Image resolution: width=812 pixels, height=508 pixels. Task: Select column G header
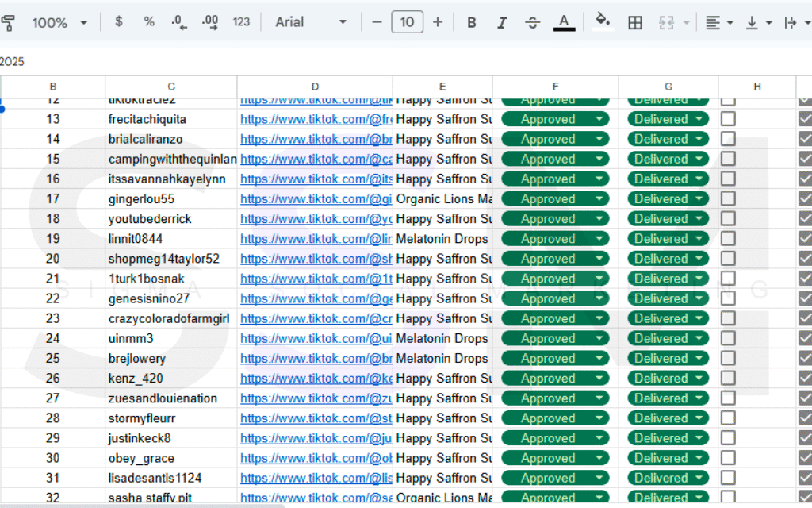pyautogui.click(x=668, y=87)
